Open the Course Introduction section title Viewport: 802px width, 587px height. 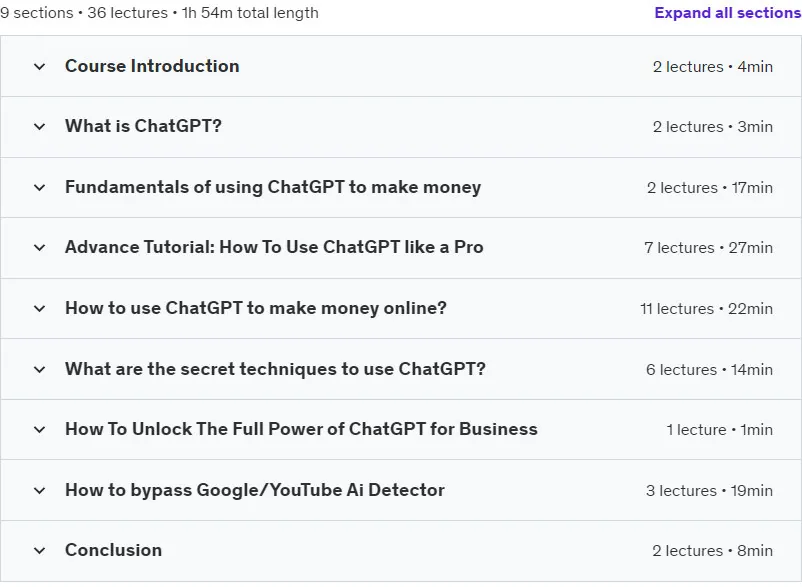click(x=152, y=66)
